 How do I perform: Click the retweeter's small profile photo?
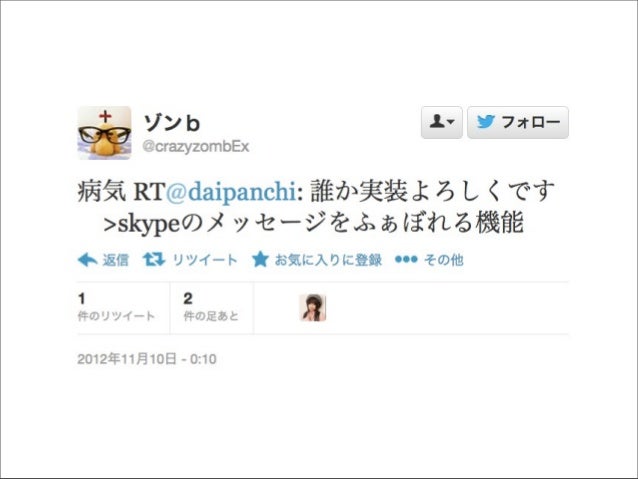pos(312,308)
